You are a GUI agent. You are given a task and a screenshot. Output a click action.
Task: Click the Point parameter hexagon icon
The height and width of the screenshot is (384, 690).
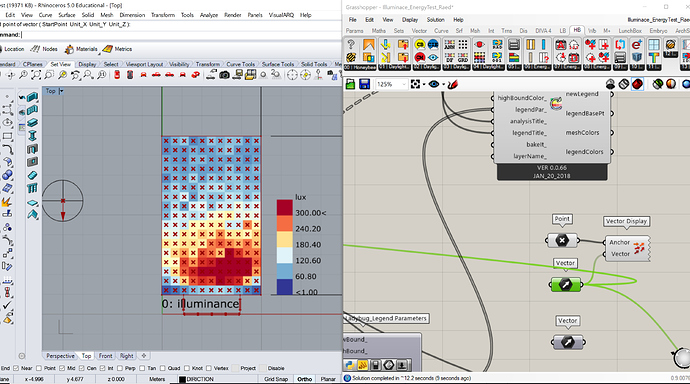click(x=562, y=240)
